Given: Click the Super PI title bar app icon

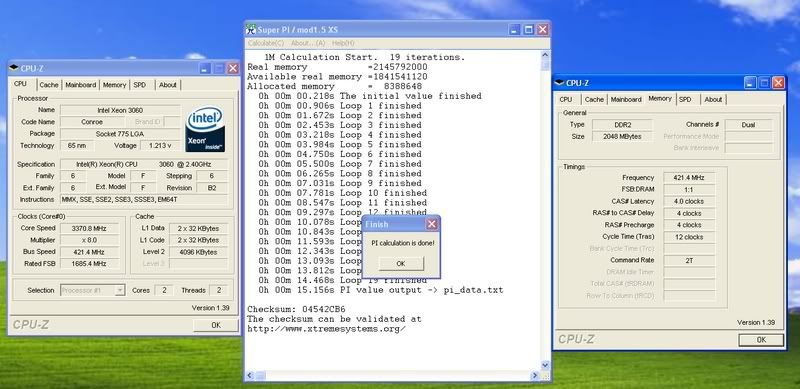Looking at the screenshot, I should (251, 30).
